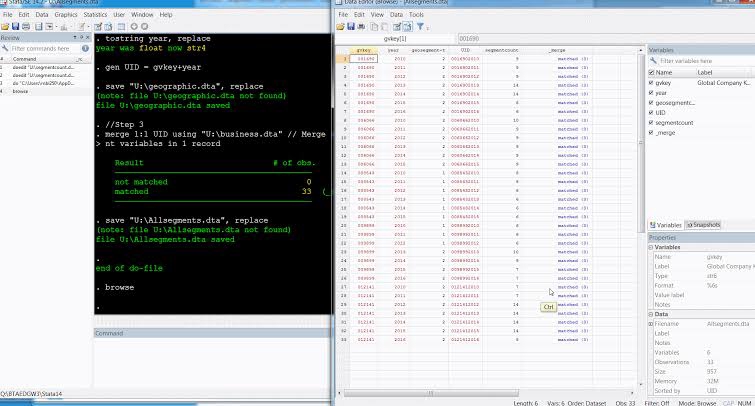This screenshot has width=755, height=406.
Task: Click the Filter commands here field
Action: (44, 48)
